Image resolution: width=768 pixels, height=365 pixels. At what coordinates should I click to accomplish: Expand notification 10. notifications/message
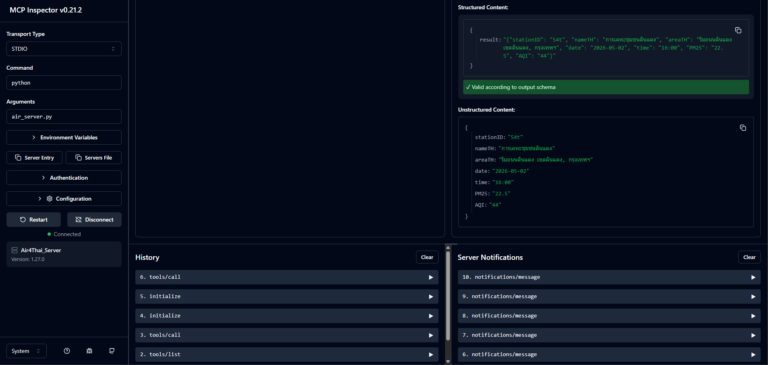pos(609,277)
